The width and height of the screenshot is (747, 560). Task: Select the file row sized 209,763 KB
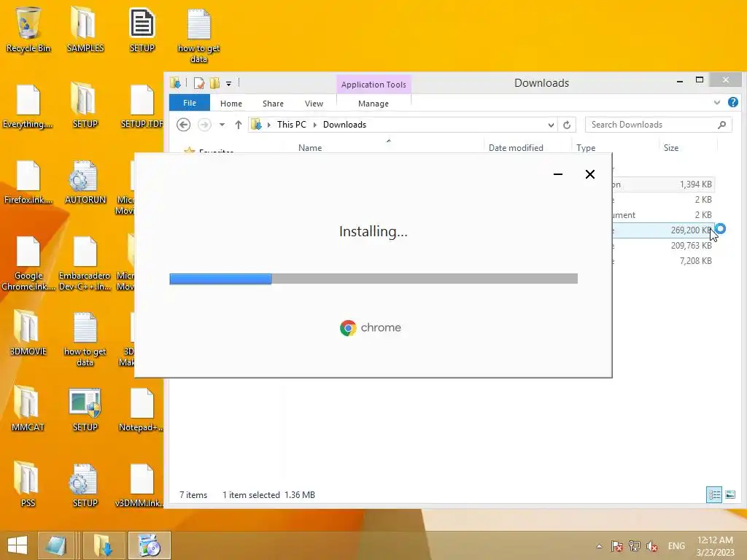click(x=663, y=246)
